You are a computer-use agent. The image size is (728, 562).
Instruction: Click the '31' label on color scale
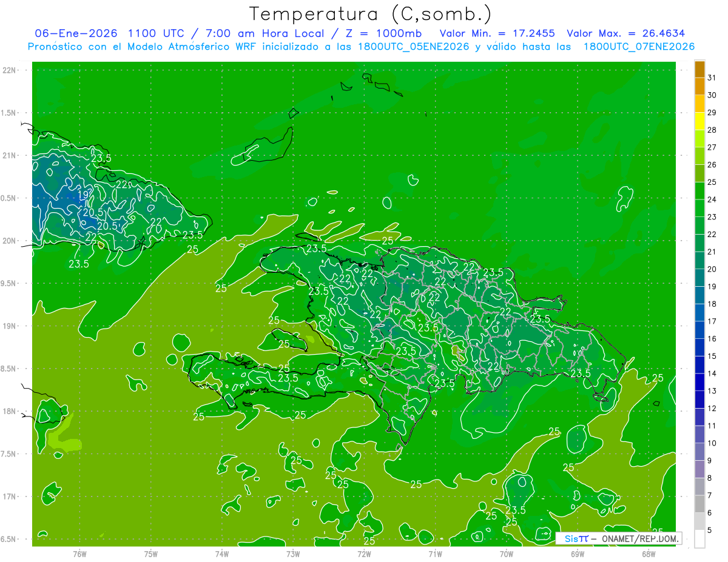pos(712,78)
